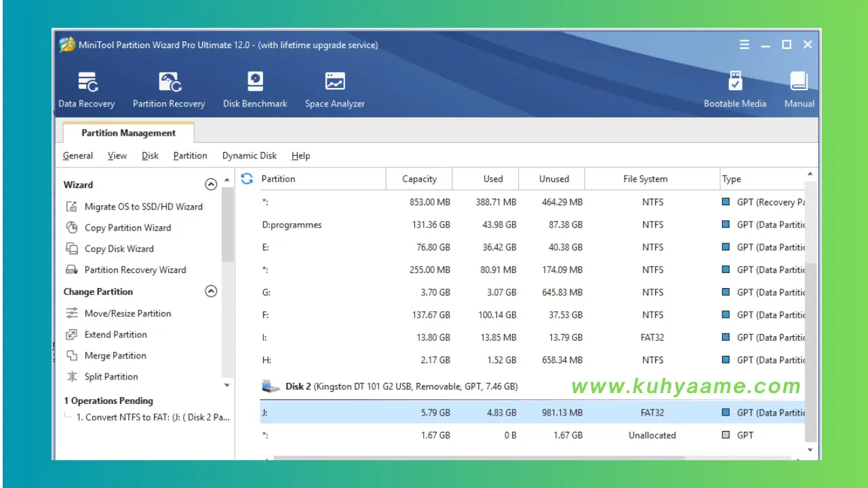Image resolution: width=868 pixels, height=488 pixels.
Task: Click the 137.67 GB capacity cell
Action: [x=431, y=314]
